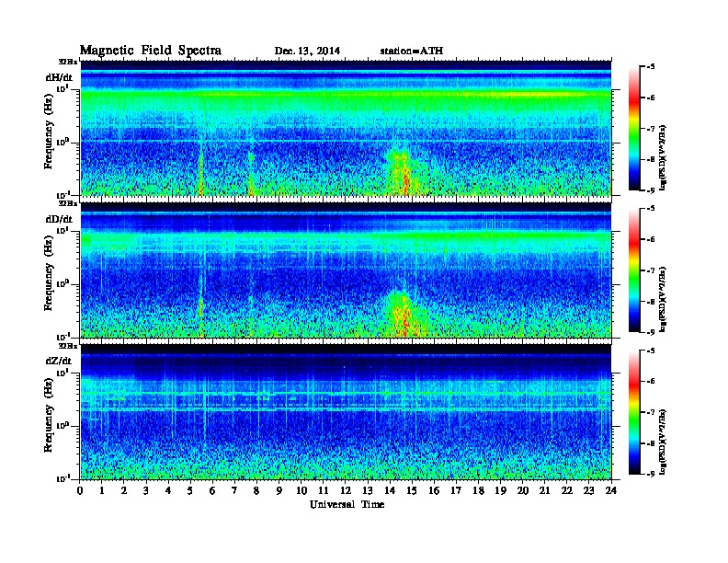Click the dZ/dt spectrogram plot area
Image resolution: width=728 pixels, height=563 pixels.
click(x=346, y=412)
